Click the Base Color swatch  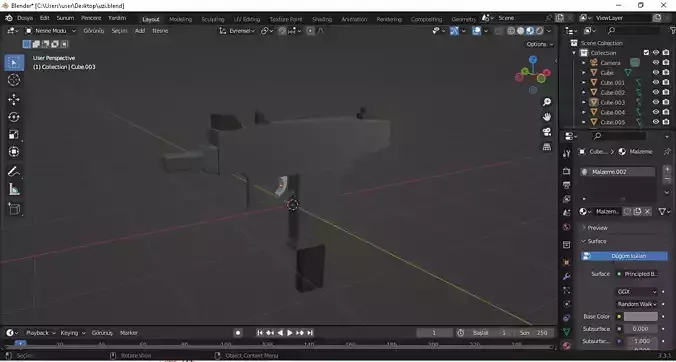pyautogui.click(x=641, y=316)
